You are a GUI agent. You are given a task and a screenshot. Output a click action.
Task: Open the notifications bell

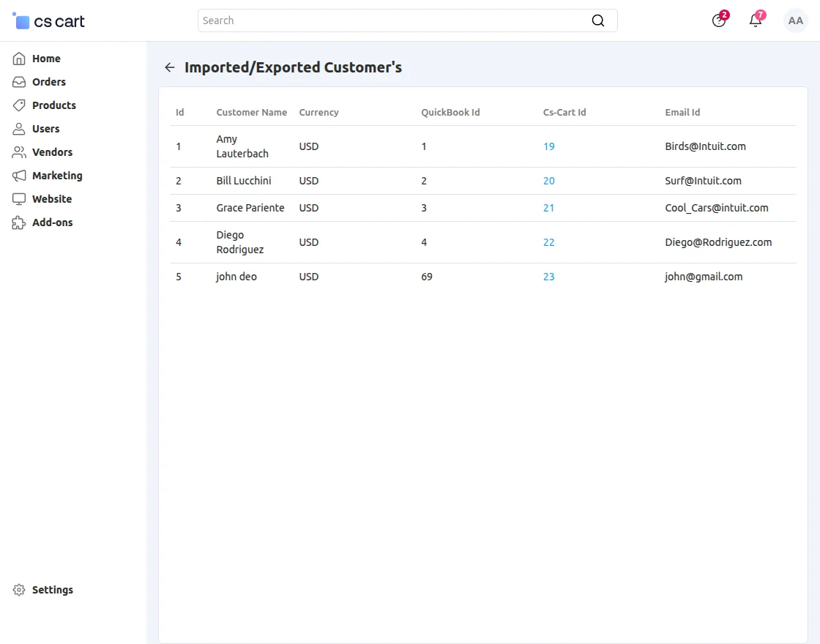755,20
